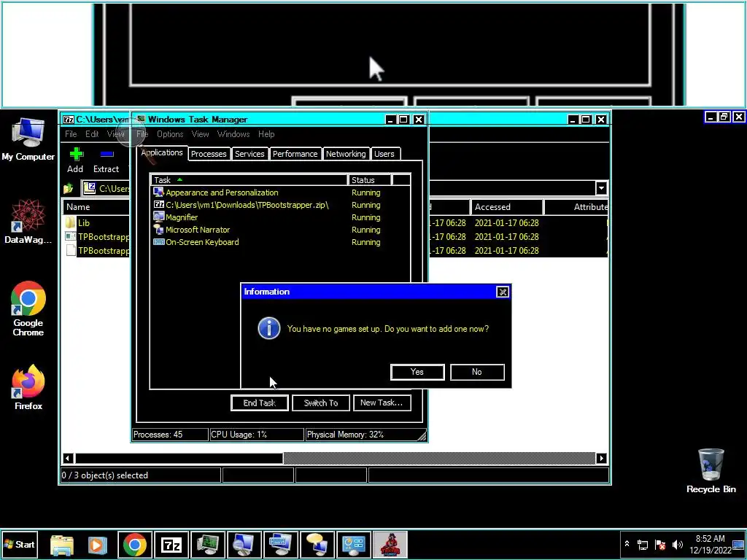Click the On-Screen Keyboard taskbar icon
The width and height of the screenshot is (747, 560).
pos(281,545)
